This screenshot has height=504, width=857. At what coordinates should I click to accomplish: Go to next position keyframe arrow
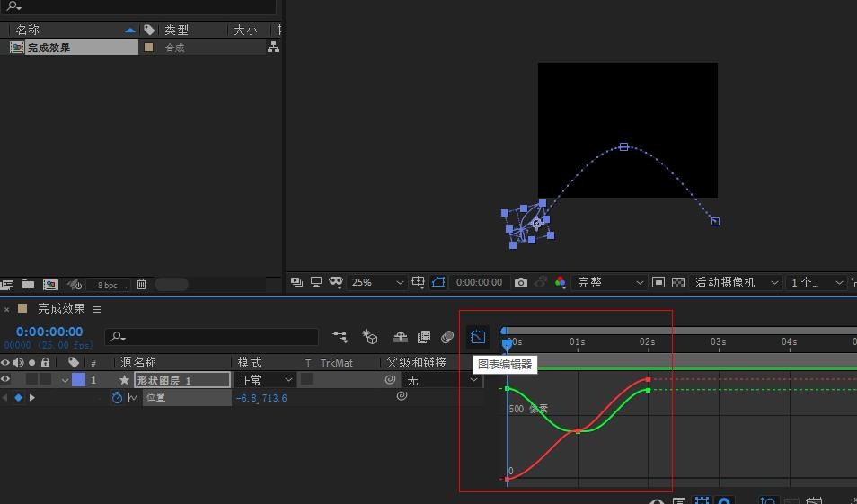[x=32, y=397]
